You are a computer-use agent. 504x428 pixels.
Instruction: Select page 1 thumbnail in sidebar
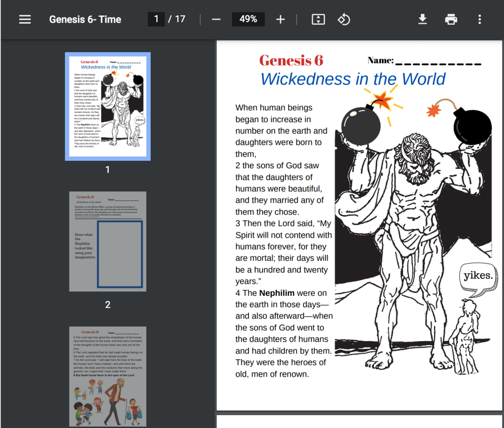(x=107, y=107)
